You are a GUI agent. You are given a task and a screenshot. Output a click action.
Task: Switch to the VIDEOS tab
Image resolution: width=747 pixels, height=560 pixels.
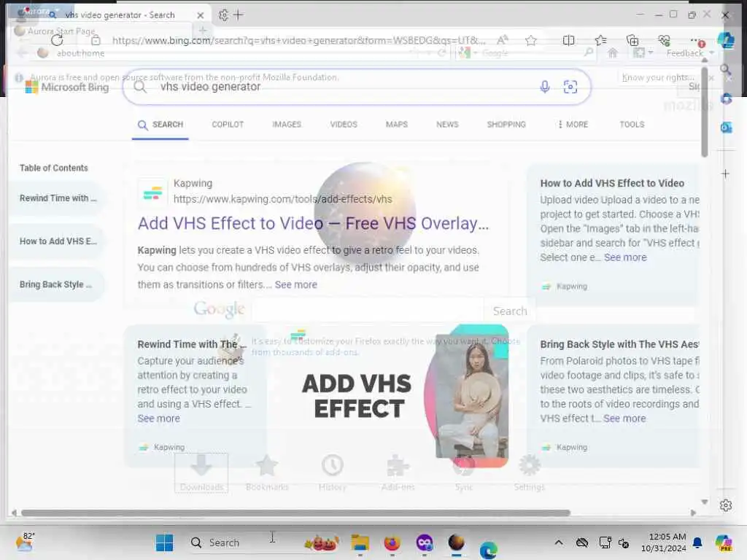click(344, 125)
